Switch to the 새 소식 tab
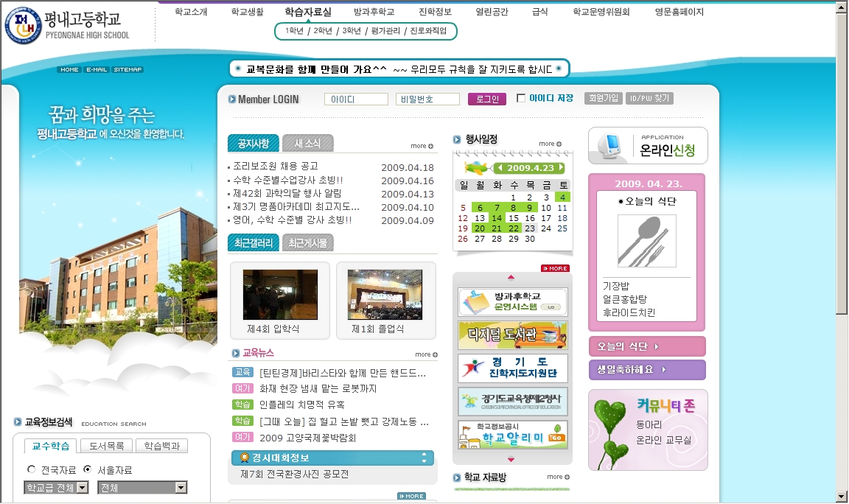The width and height of the screenshot is (849, 504). [x=307, y=143]
